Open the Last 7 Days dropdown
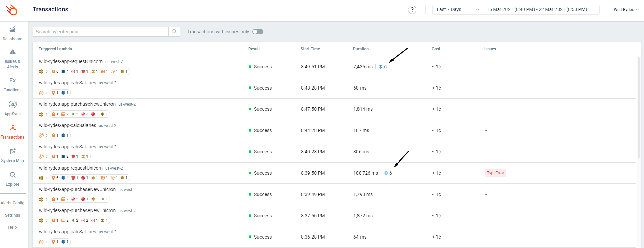The image size is (644, 248). (x=458, y=10)
